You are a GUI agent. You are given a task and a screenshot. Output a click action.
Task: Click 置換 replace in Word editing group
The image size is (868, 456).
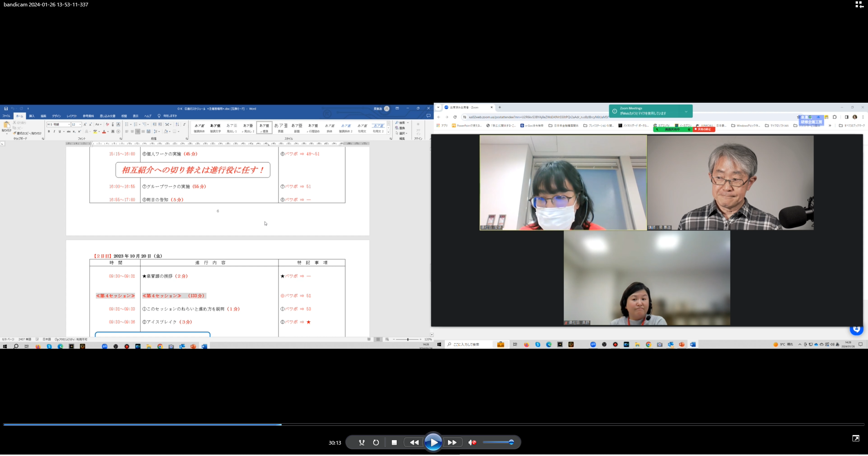point(400,128)
